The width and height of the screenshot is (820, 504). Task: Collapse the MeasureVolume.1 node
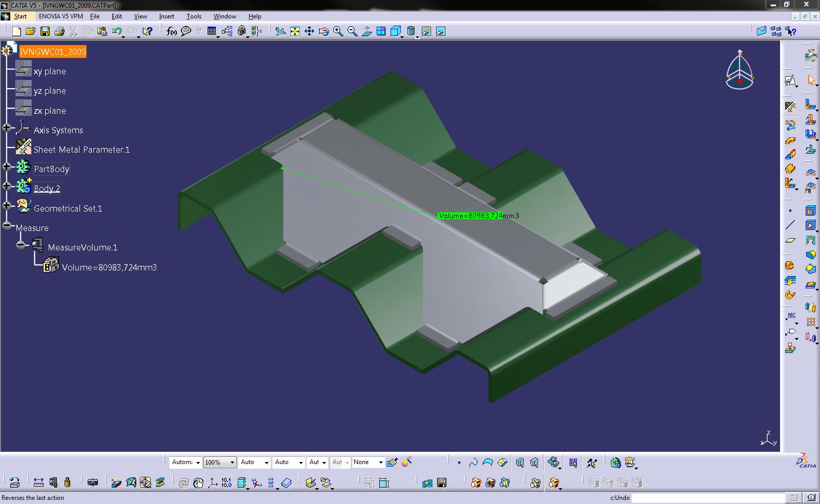point(20,245)
